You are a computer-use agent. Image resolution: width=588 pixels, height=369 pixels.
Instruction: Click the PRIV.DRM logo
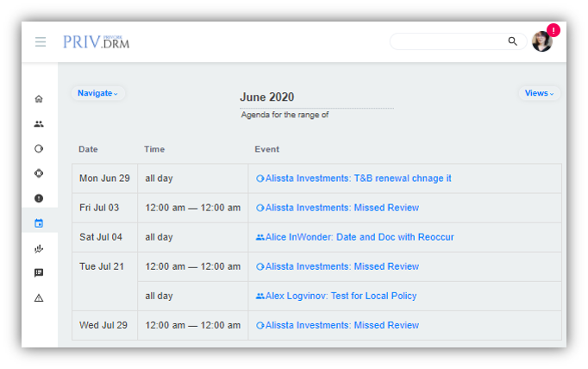(96, 41)
